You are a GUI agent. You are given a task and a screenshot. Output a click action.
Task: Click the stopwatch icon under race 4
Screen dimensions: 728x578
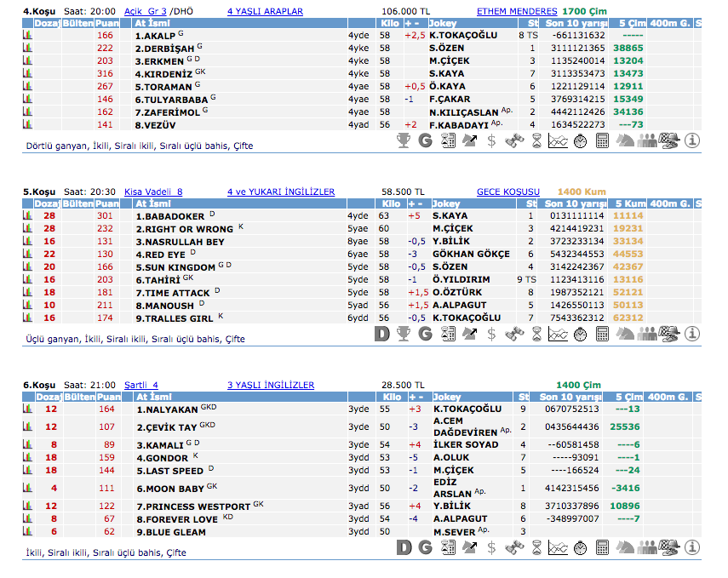tap(580, 141)
